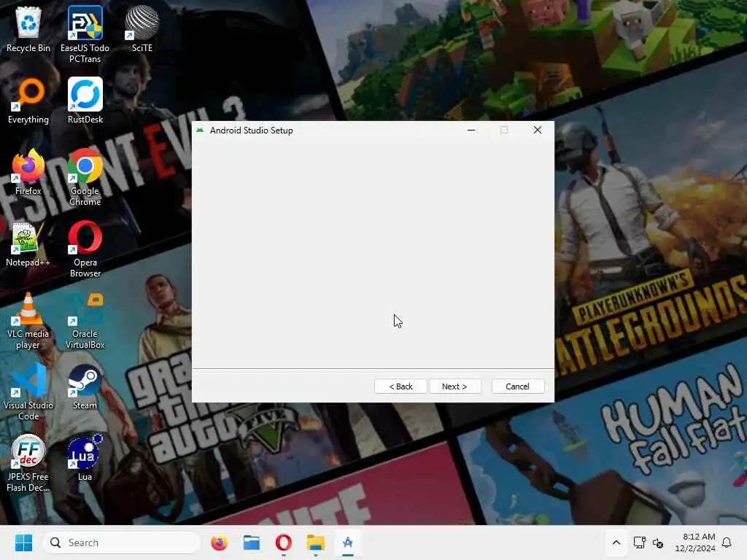747x560 pixels.
Task: Open Opera from the taskbar
Action: pyautogui.click(x=284, y=542)
